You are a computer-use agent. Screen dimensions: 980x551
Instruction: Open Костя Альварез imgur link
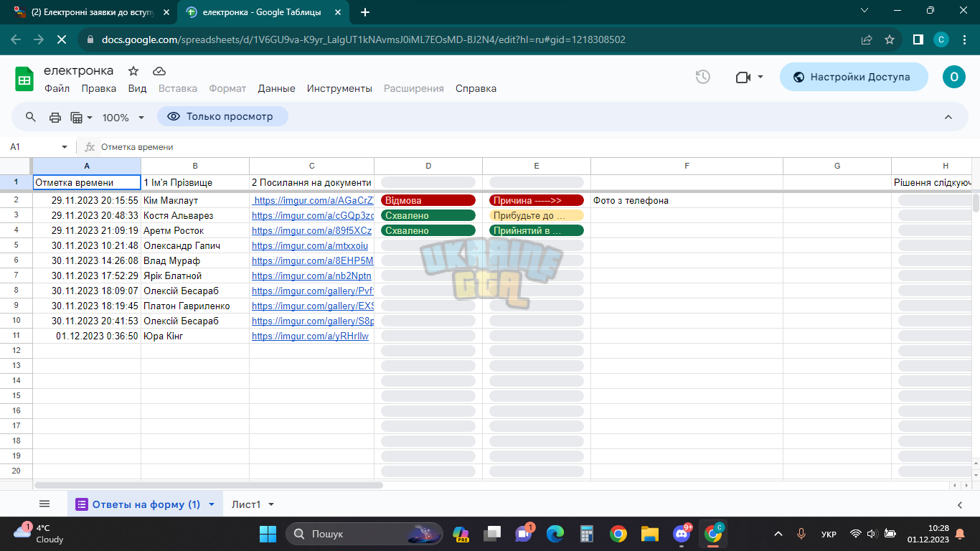(x=313, y=216)
